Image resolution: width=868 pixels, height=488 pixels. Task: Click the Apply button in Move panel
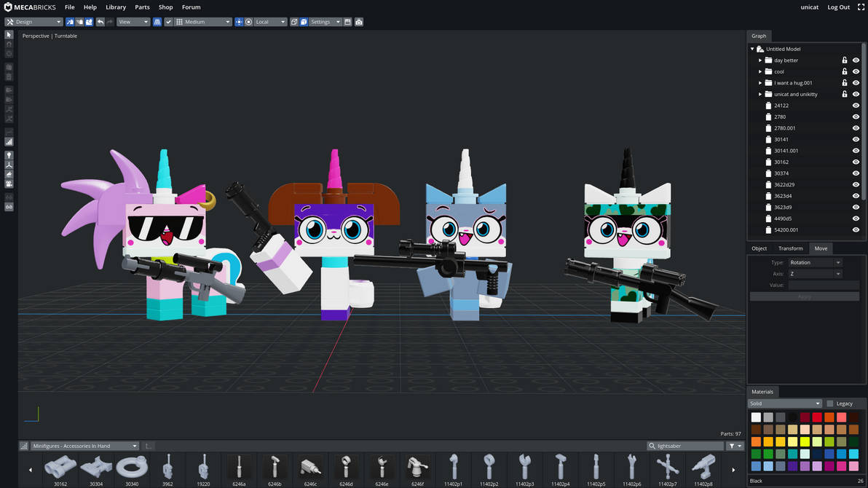pyautogui.click(x=805, y=296)
